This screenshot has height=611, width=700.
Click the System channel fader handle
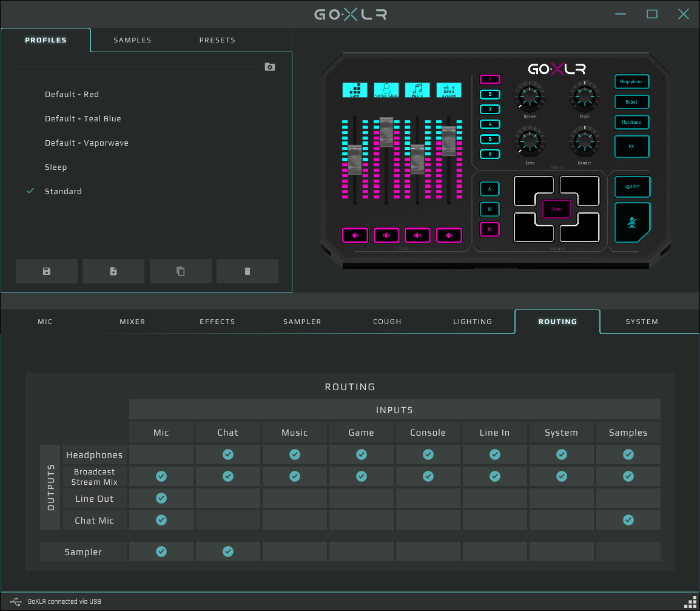(449, 141)
